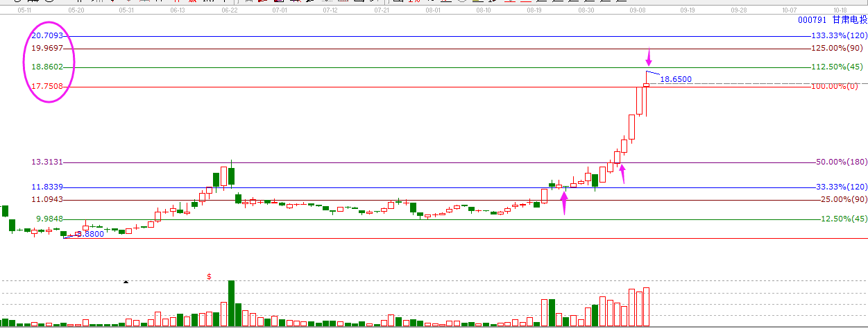Screen dimensions: 868x329
Task: Select the 9.9848 price level label
Action: pos(50,219)
